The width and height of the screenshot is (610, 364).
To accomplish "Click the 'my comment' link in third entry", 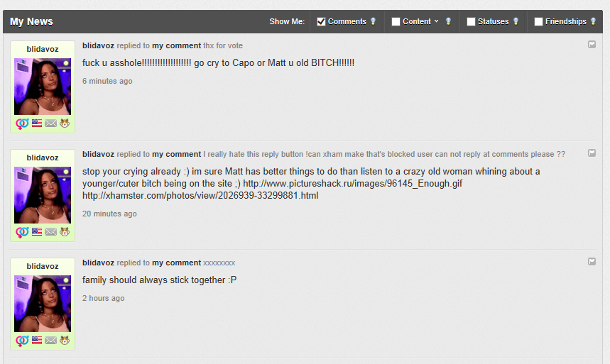I will pos(176,263).
